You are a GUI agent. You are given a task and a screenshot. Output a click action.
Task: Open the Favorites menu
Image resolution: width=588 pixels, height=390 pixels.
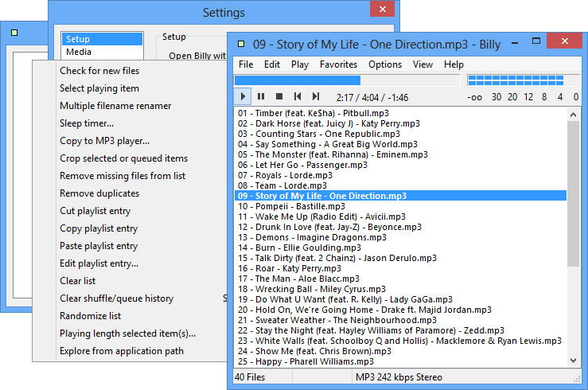338,64
